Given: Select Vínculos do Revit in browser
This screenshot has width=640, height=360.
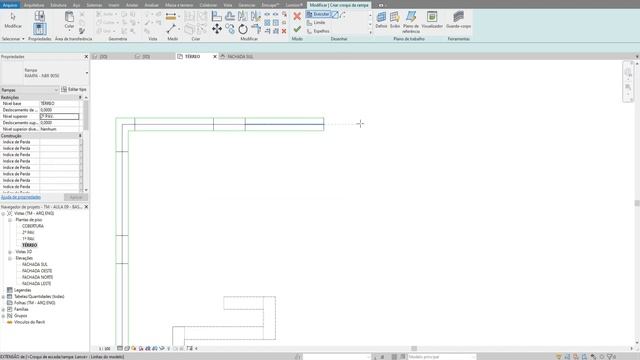Looking at the screenshot, I should click(29, 322).
